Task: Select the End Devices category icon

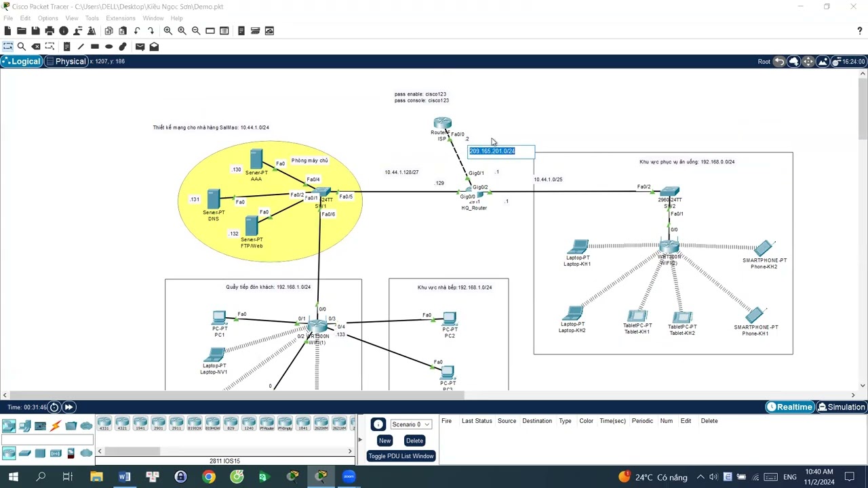Action: point(24,426)
